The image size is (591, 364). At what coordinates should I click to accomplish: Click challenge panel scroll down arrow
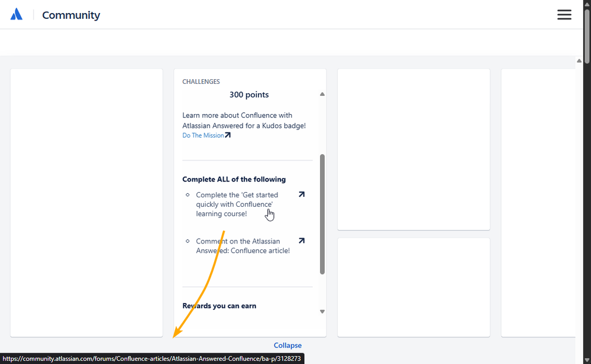322,311
